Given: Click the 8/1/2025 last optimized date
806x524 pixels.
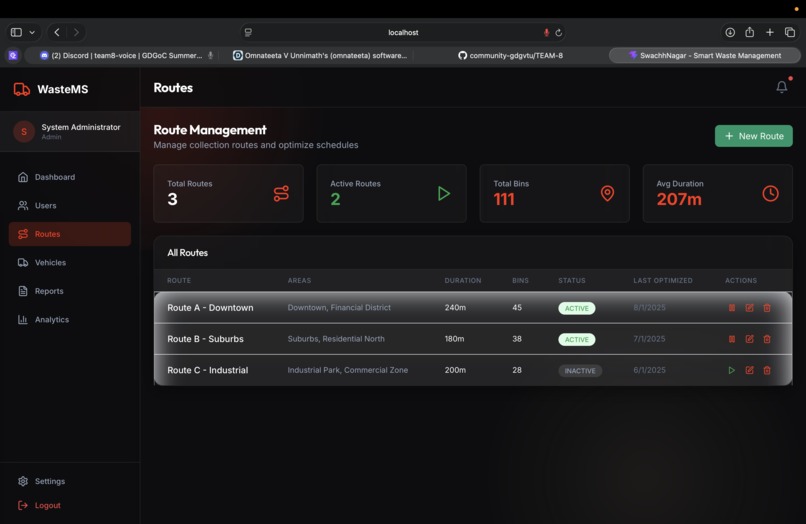Looking at the screenshot, I should (x=649, y=308).
